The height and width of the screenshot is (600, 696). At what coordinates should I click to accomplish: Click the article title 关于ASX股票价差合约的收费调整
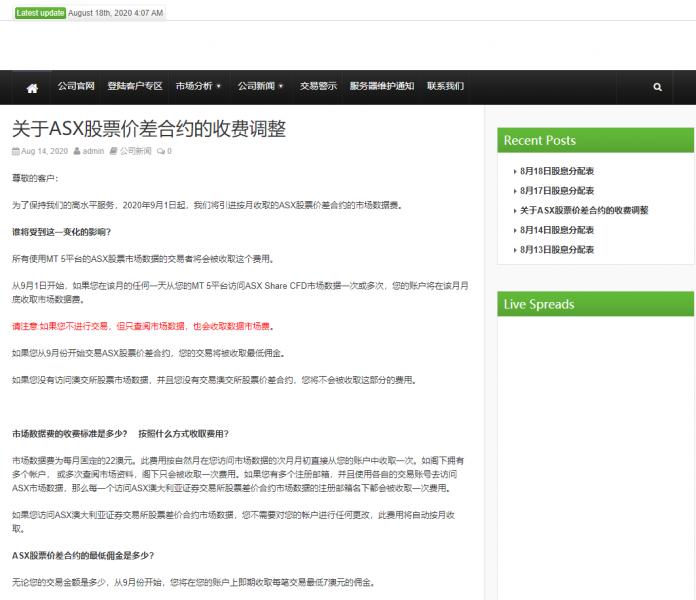click(149, 129)
